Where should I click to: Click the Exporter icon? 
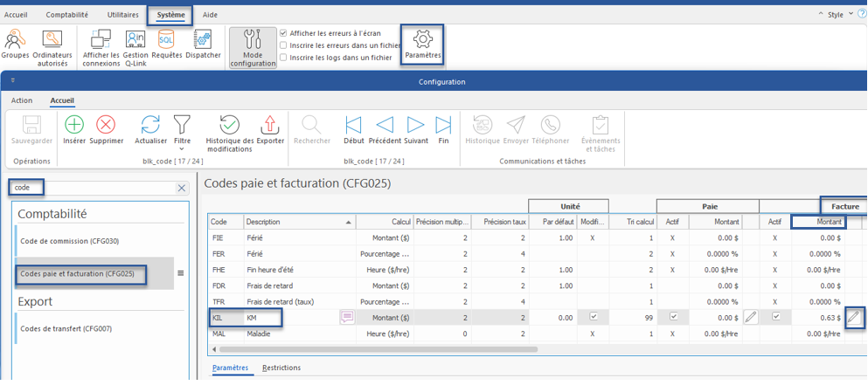pos(269,125)
